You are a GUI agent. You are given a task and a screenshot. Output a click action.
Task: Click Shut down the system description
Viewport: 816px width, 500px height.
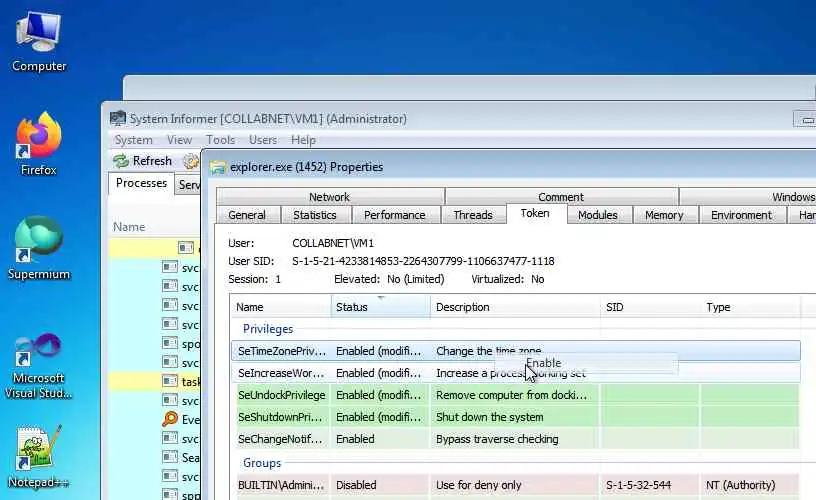[x=489, y=417]
